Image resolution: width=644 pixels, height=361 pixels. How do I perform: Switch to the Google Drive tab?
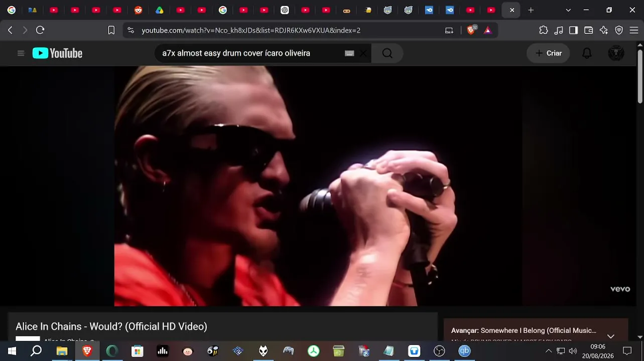pos(159,10)
